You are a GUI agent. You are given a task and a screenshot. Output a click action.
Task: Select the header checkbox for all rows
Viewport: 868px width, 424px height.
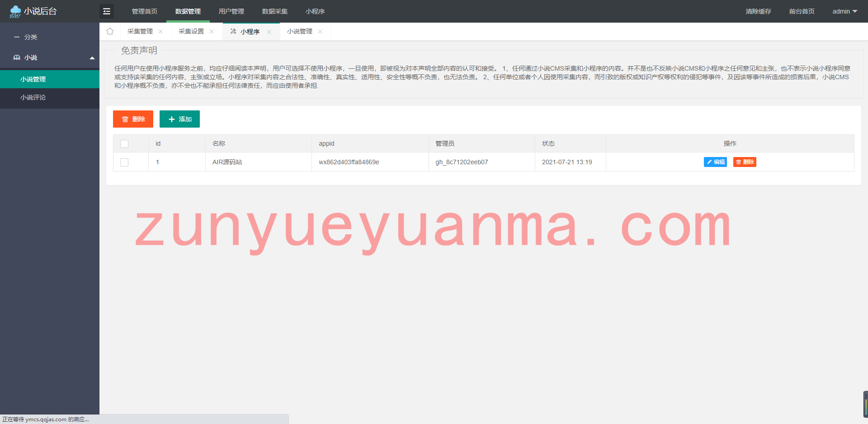point(124,144)
